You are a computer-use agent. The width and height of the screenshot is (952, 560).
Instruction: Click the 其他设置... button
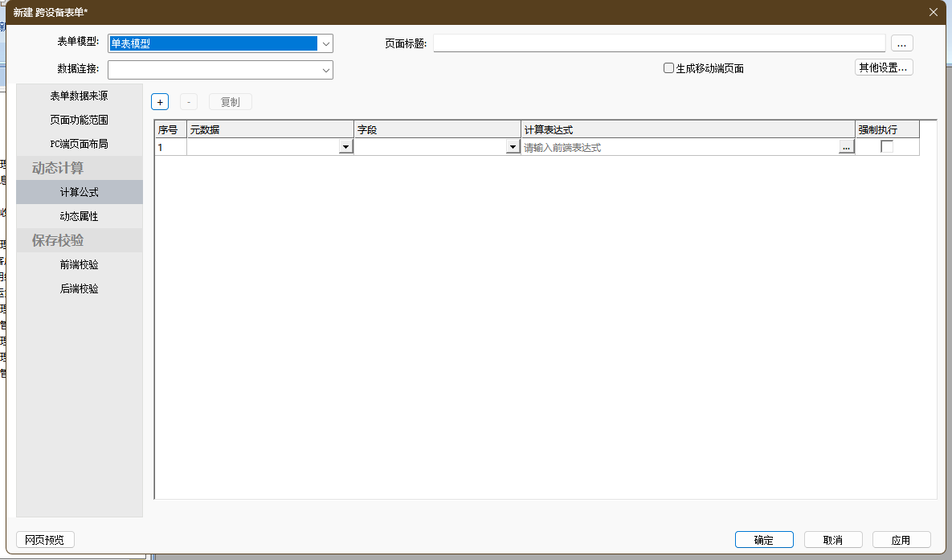coord(883,67)
